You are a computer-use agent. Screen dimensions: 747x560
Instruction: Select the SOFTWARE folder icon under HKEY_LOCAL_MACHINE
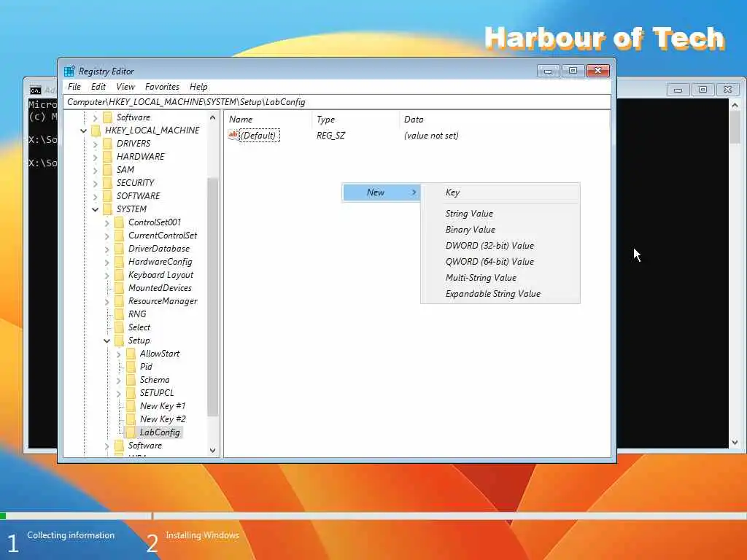tap(108, 195)
